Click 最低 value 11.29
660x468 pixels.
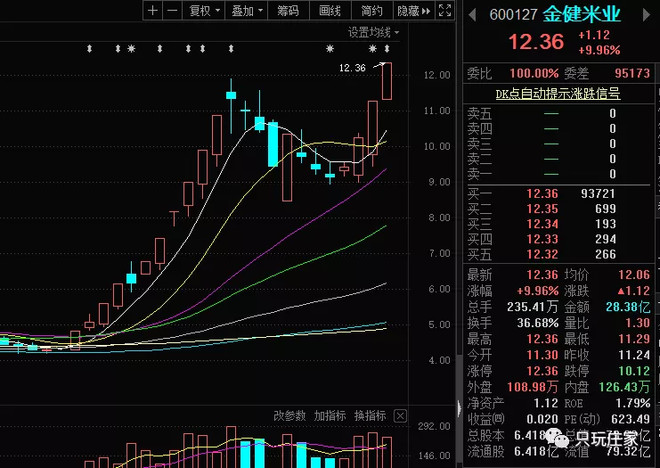pos(634,339)
